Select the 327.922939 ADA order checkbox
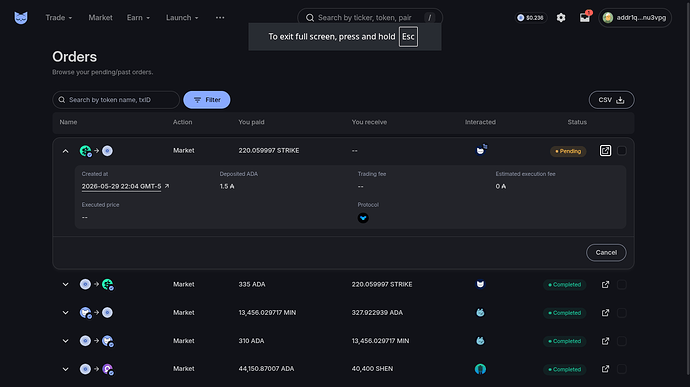The width and height of the screenshot is (690, 387). click(622, 313)
